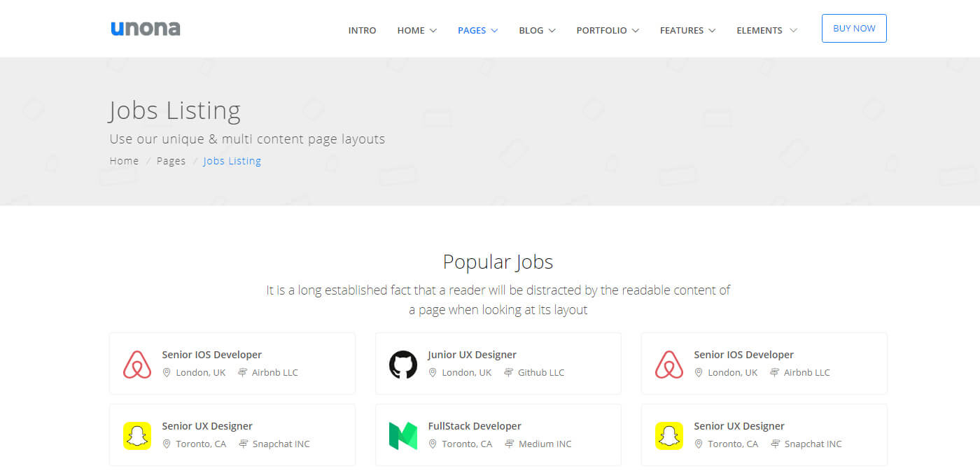Click the Medium logo on FullStack Developer card
The width and height of the screenshot is (980, 473).
pyautogui.click(x=402, y=435)
